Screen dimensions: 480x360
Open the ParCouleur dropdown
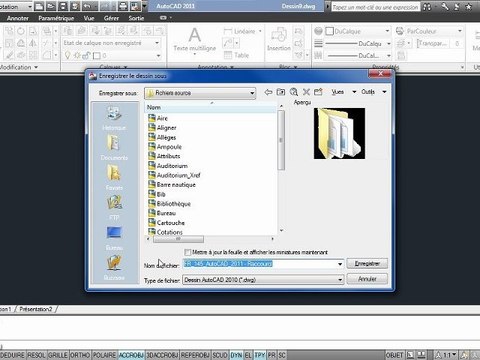click(434, 31)
